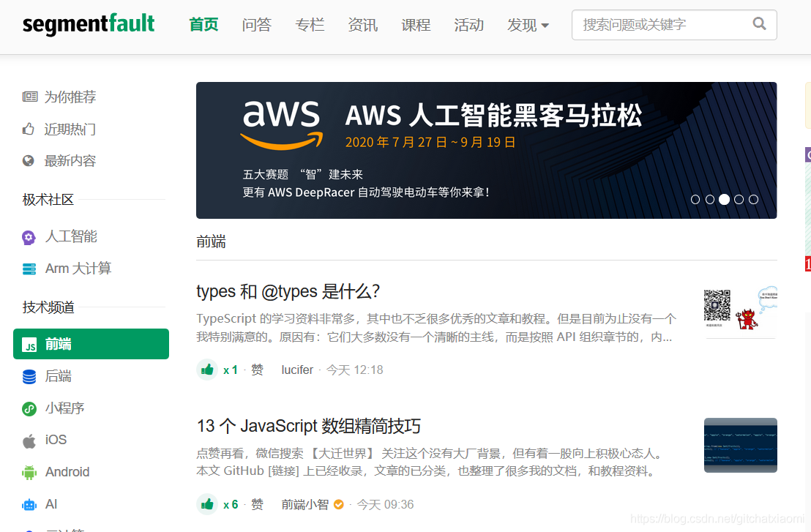Viewport: 811px width, 532px height.
Task: Click the Apple icon for iOS
Action: click(29, 441)
